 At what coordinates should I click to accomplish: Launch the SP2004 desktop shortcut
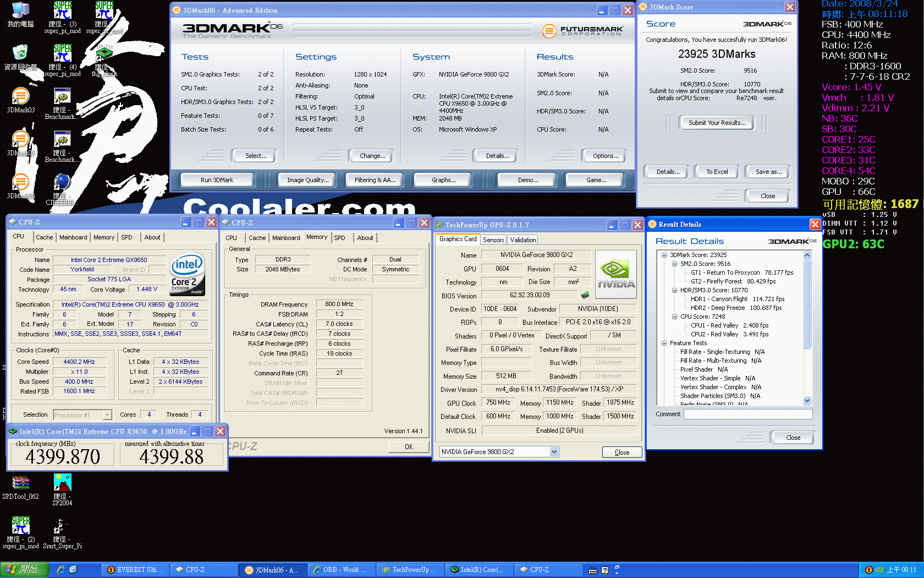62,490
